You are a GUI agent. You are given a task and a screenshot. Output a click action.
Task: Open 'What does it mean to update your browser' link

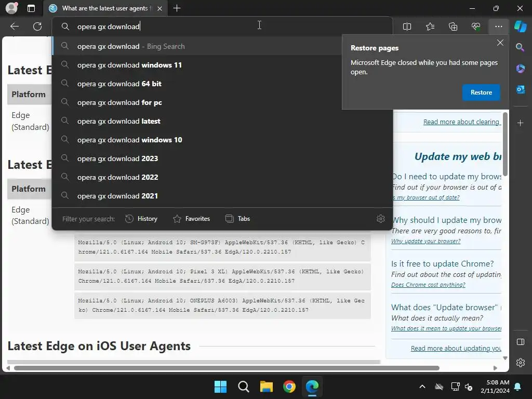(x=446, y=328)
